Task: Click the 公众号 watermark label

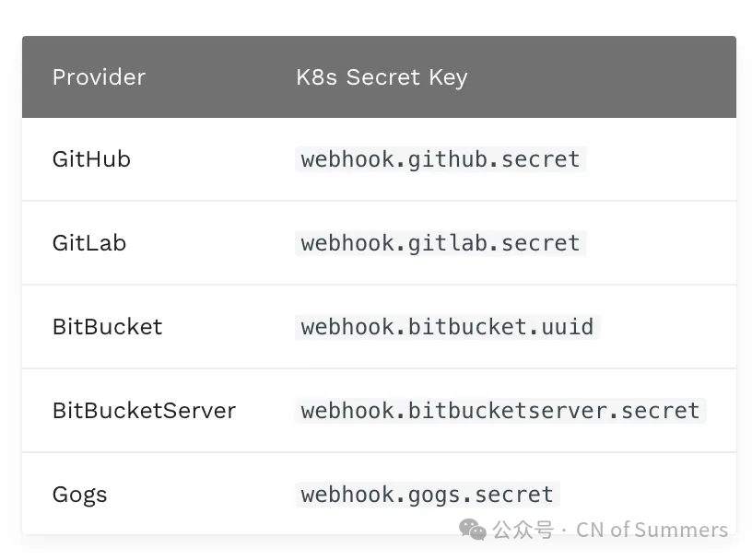Action: pos(523,530)
